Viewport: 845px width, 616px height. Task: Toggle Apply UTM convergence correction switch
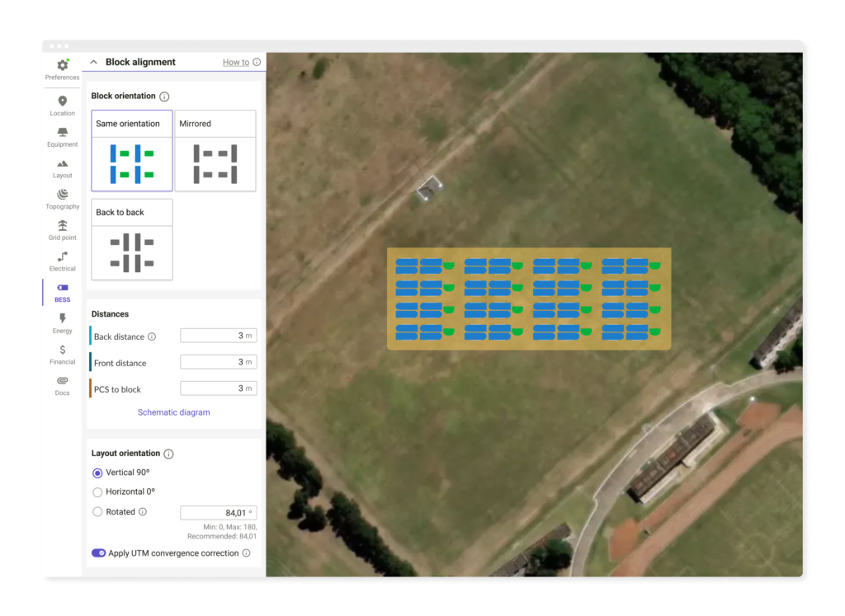coord(98,553)
